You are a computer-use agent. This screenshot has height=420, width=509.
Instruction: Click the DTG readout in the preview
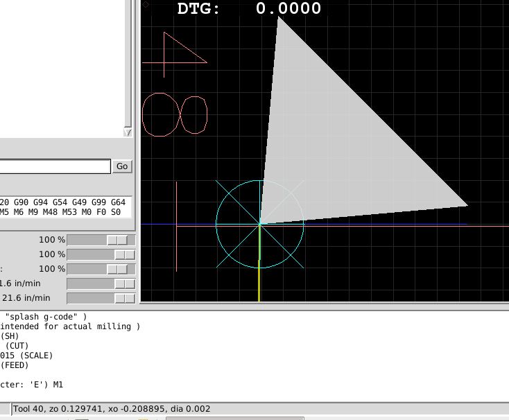point(249,9)
